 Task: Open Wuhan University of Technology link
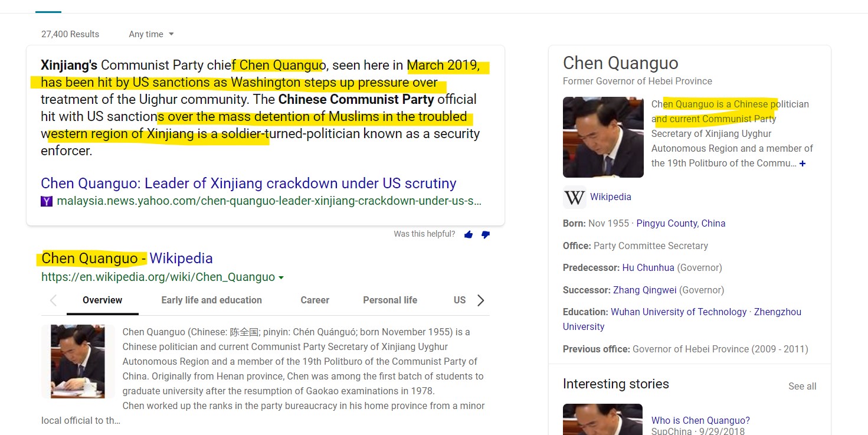click(679, 312)
